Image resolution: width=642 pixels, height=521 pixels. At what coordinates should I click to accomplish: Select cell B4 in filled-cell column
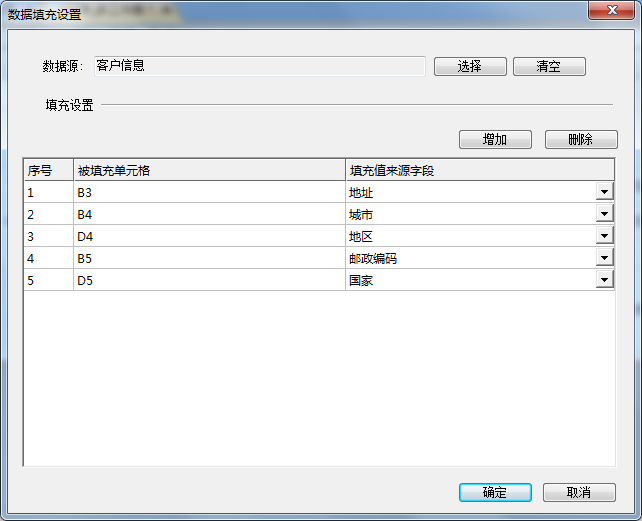pos(209,214)
